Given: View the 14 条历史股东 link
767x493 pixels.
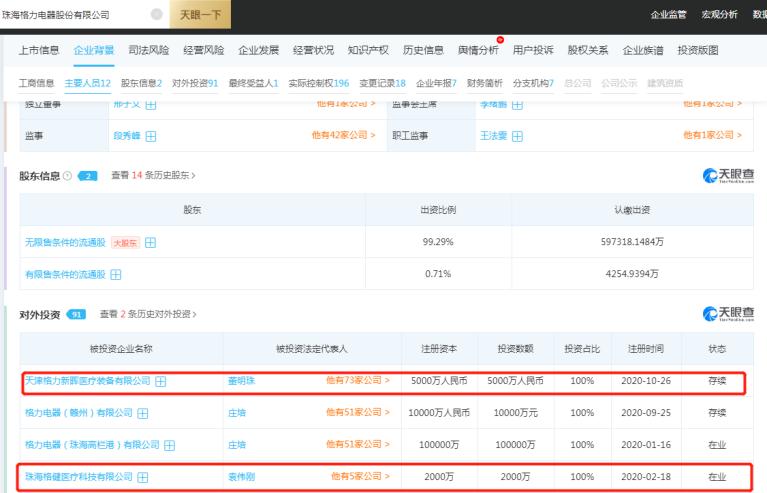Looking at the screenshot, I should [153, 175].
